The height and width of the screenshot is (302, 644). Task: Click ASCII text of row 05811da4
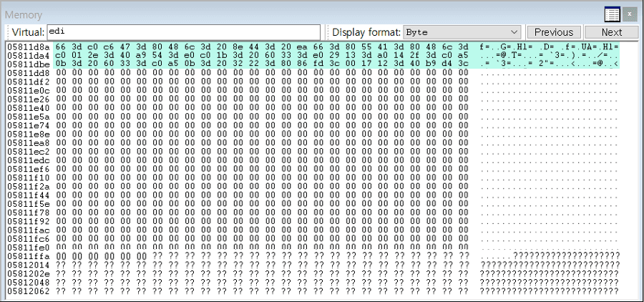(x=550, y=56)
